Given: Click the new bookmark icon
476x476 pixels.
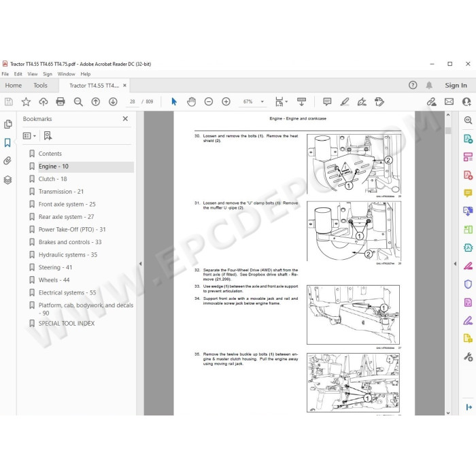Looking at the screenshot, I should click(x=48, y=136).
